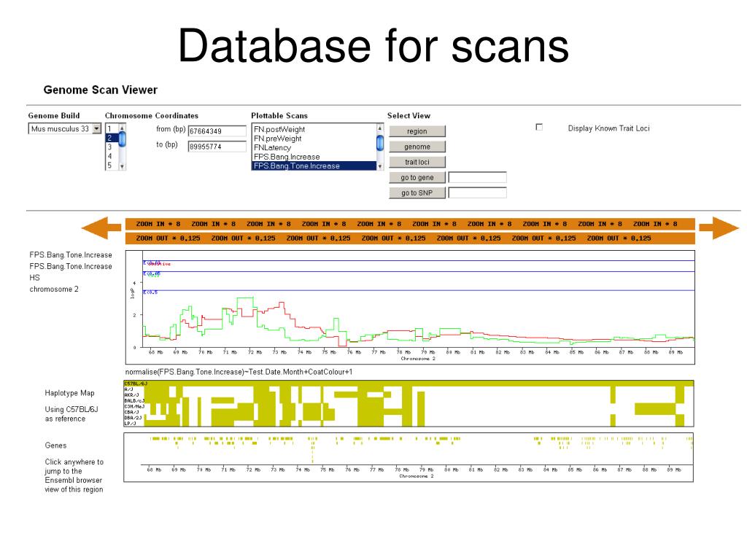This screenshot has height=560, width=747.
Task: Click the go to gene button
Action: [417, 177]
